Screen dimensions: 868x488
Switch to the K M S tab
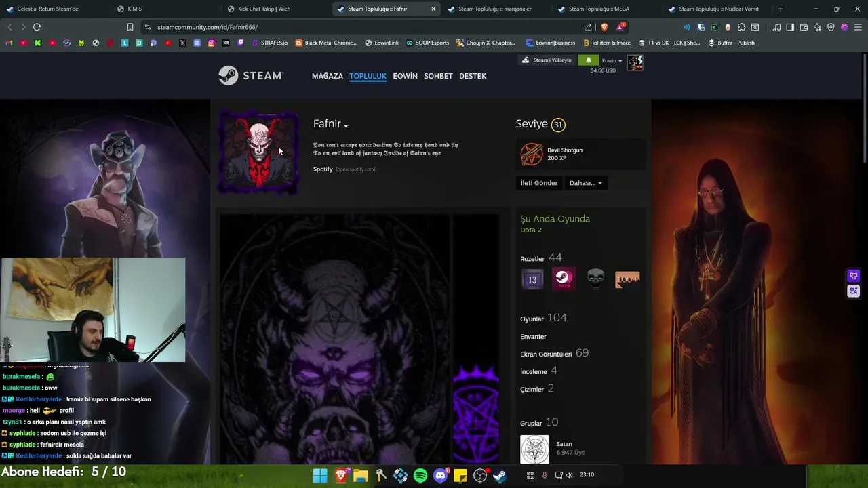coord(165,9)
